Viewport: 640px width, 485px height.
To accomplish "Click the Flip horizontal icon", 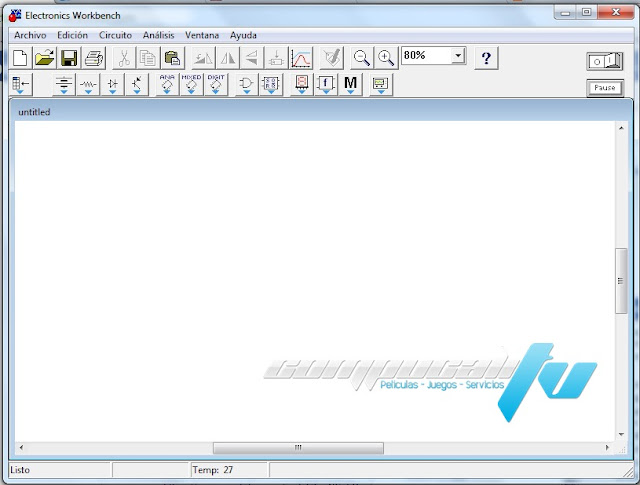I will coord(227,58).
